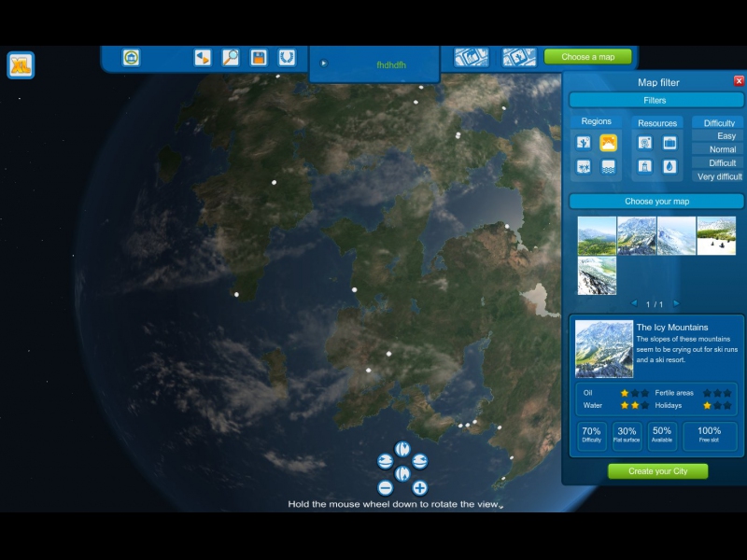Image resolution: width=747 pixels, height=560 pixels.
Task: Click the zoom out minus button
Action: (x=385, y=487)
